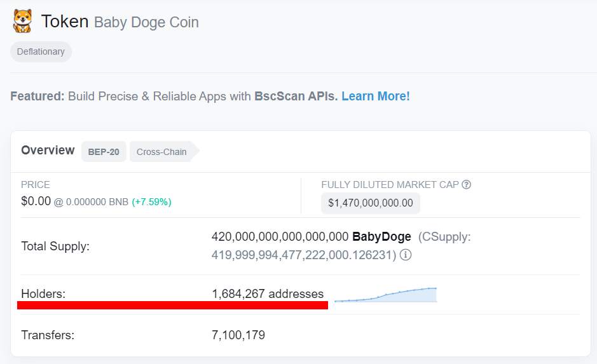Viewport: 597px width, 364px height.
Task: Click the BscScan APIs featured text
Action: (x=296, y=96)
